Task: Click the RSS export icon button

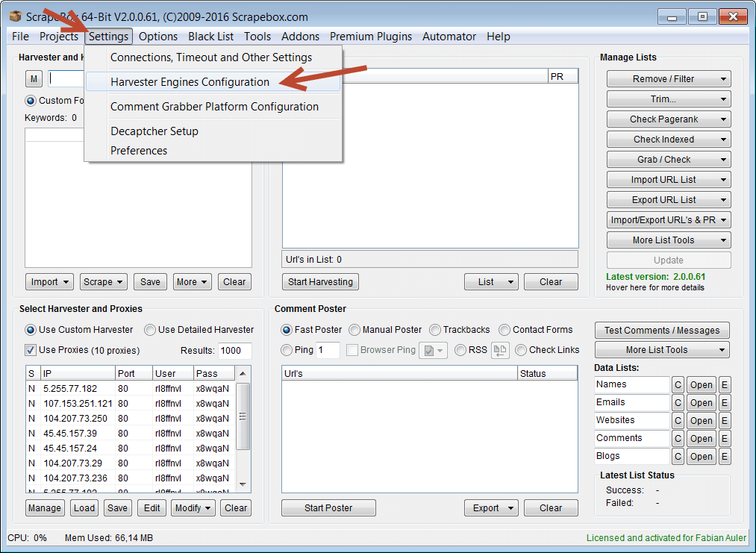Action: click(500, 351)
